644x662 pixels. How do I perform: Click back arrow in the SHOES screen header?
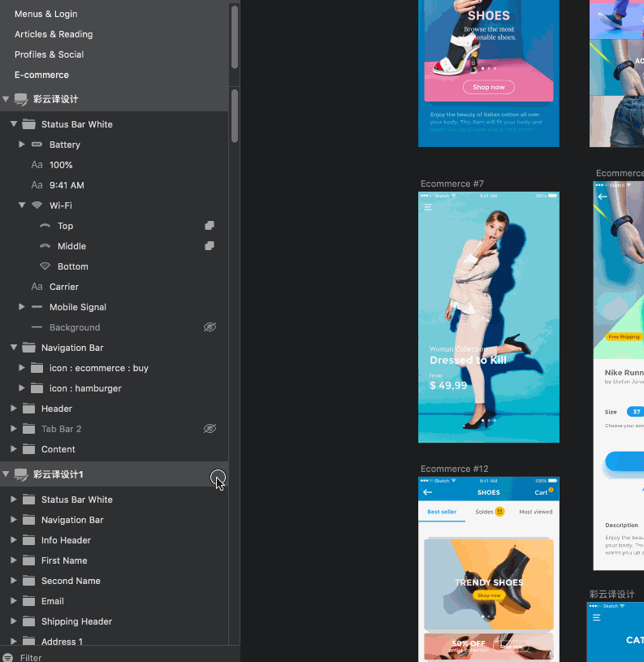tap(428, 492)
